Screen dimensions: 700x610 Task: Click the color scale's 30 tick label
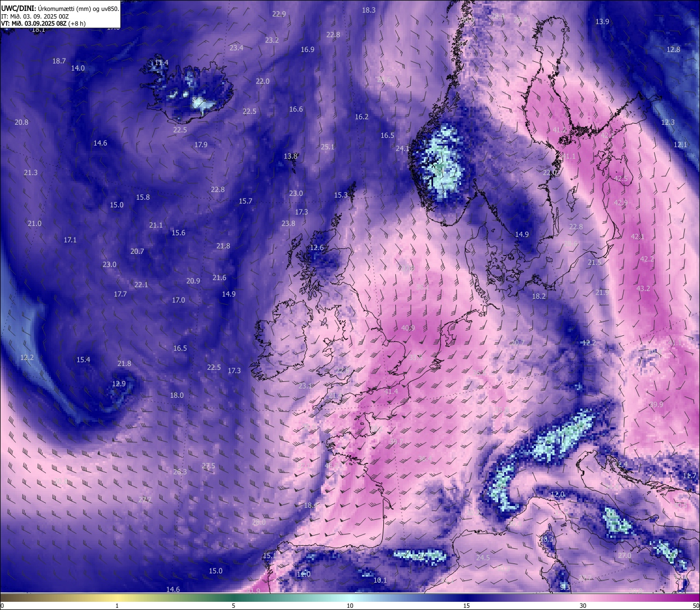(x=583, y=606)
